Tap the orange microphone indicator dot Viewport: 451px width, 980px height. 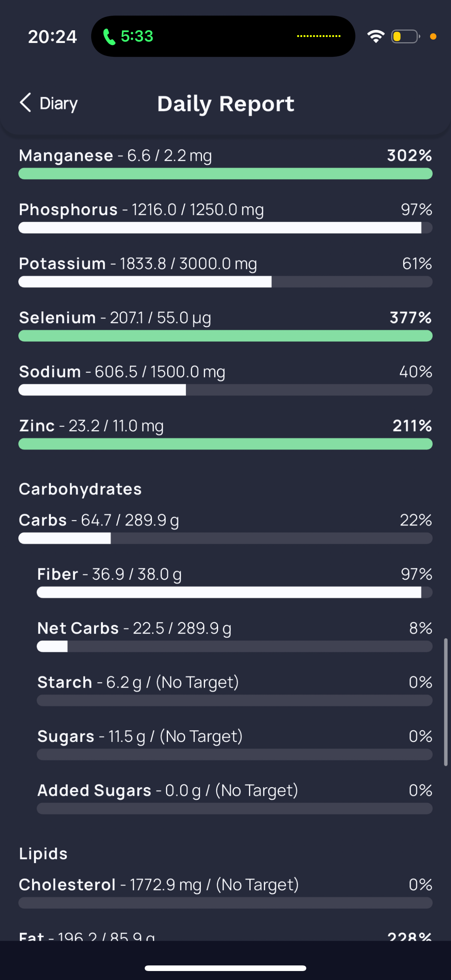click(433, 37)
